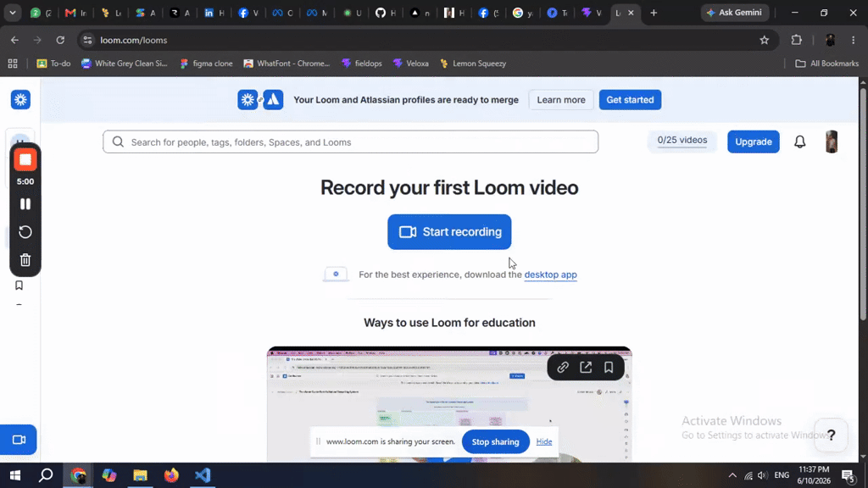The width and height of the screenshot is (868, 488).
Task: Click the 0/25 videos counter
Action: pyautogui.click(x=682, y=141)
